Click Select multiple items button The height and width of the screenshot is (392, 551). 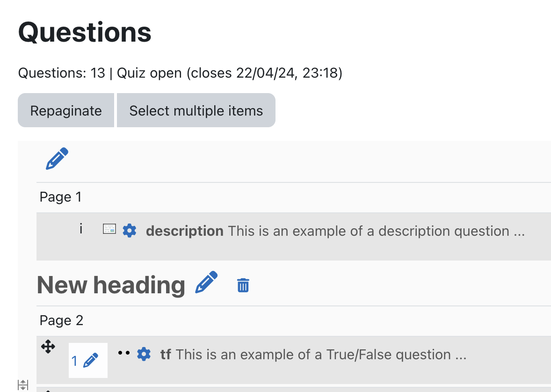click(196, 110)
